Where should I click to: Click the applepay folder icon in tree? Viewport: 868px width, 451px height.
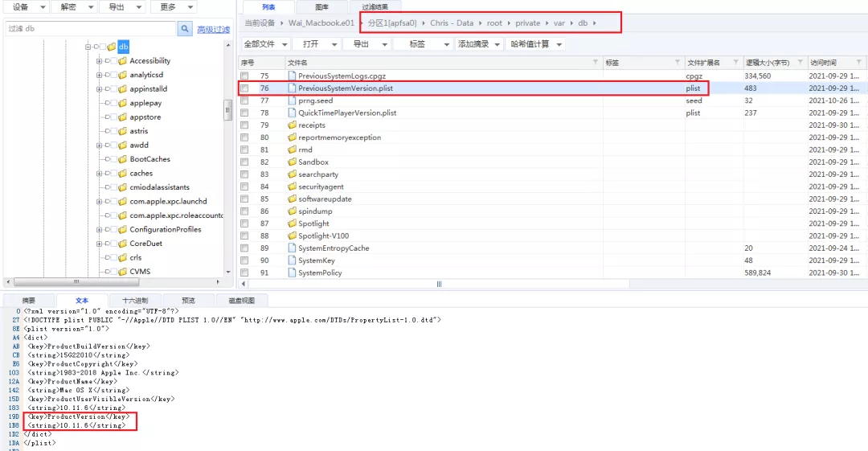coord(123,103)
